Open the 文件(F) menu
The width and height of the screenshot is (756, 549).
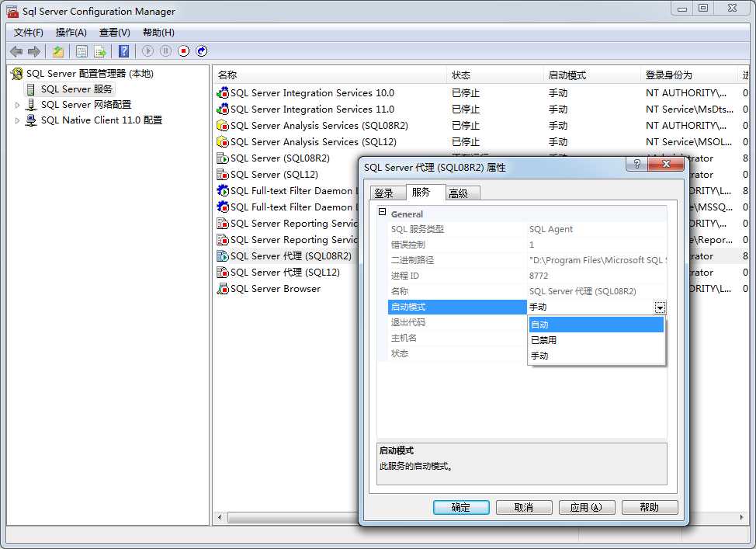[29, 33]
